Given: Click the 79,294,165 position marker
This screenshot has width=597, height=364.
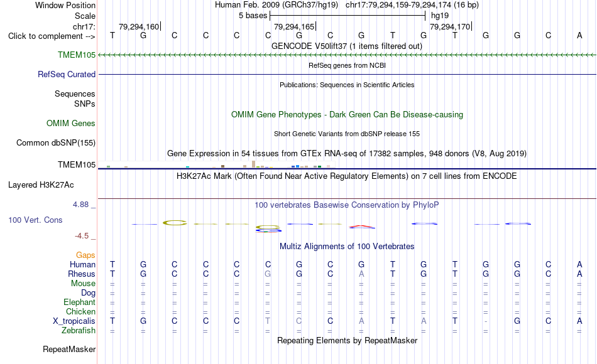Looking at the screenshot, I should [295, 26].
